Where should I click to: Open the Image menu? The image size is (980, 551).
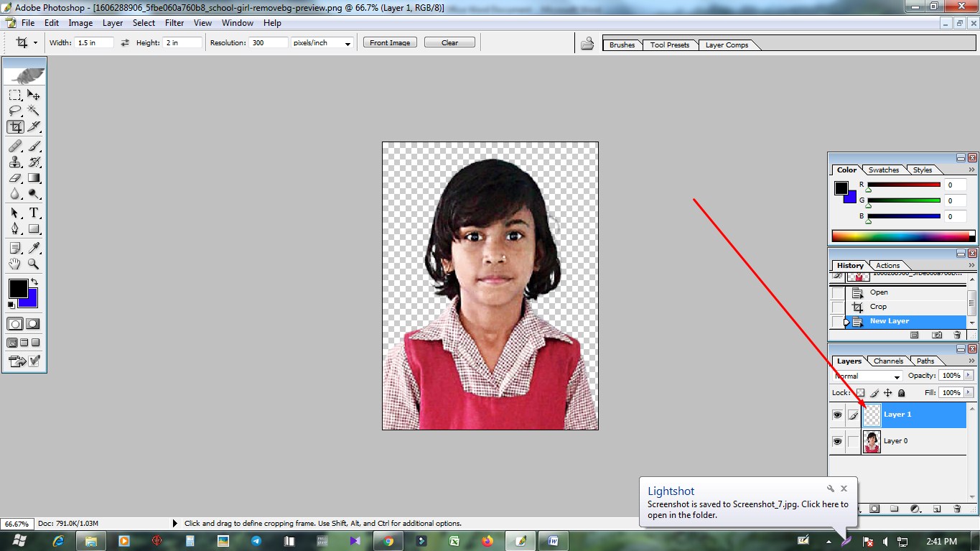point(80,23)
